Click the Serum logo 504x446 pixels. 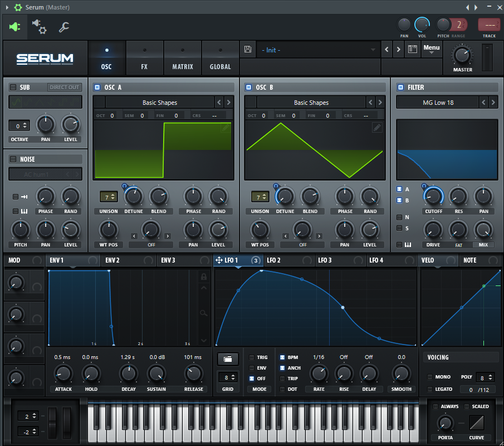45,59
